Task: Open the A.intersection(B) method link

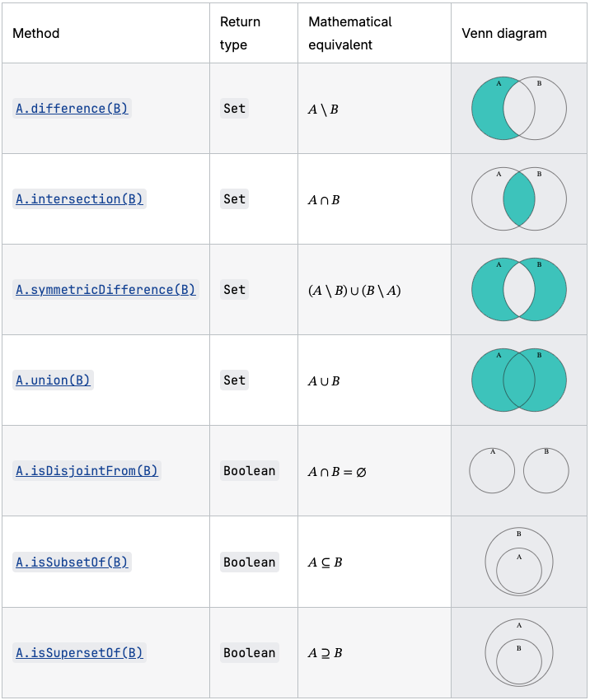Action: click(x=79, y=199)
